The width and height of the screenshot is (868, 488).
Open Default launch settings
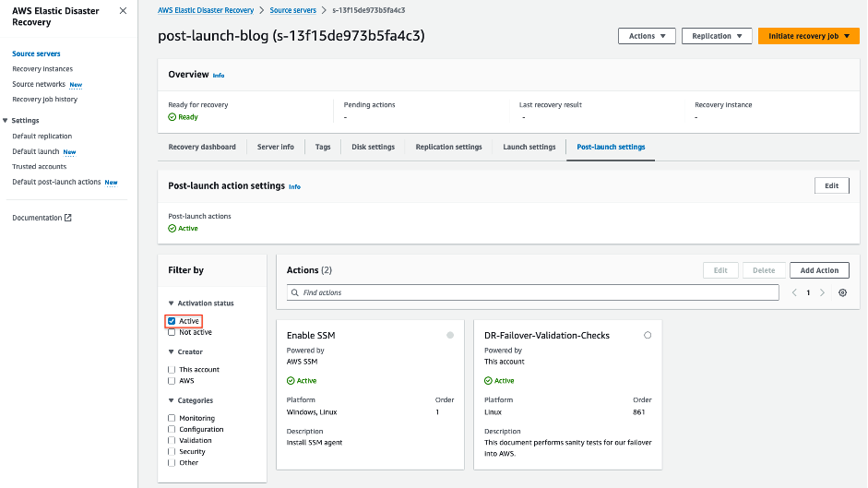(35, 151)
